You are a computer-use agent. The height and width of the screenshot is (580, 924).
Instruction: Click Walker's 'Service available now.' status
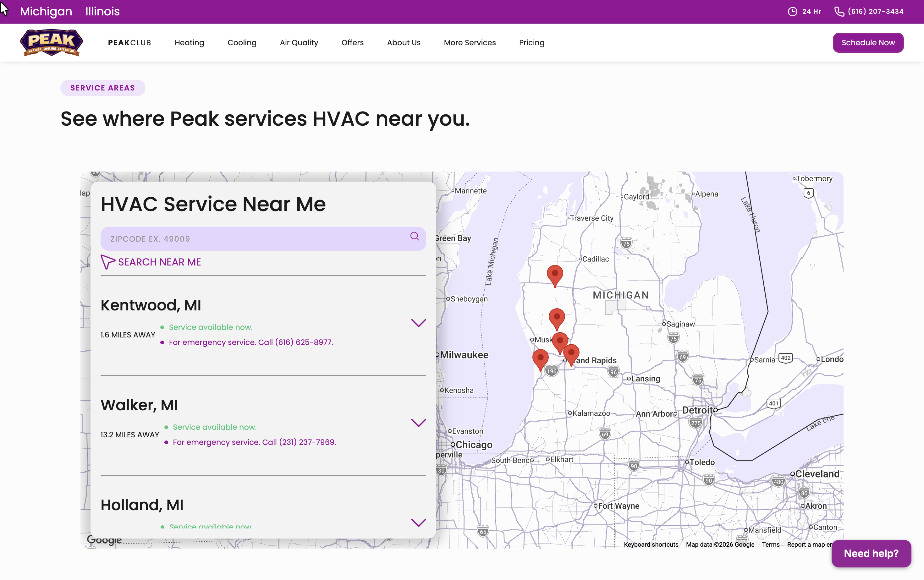pos(214,427)
